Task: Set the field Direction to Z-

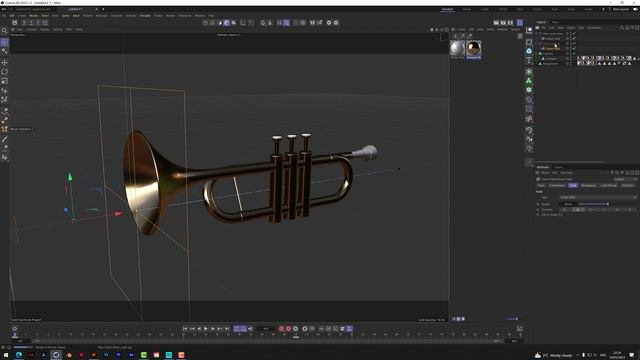Action: point(630,210)
